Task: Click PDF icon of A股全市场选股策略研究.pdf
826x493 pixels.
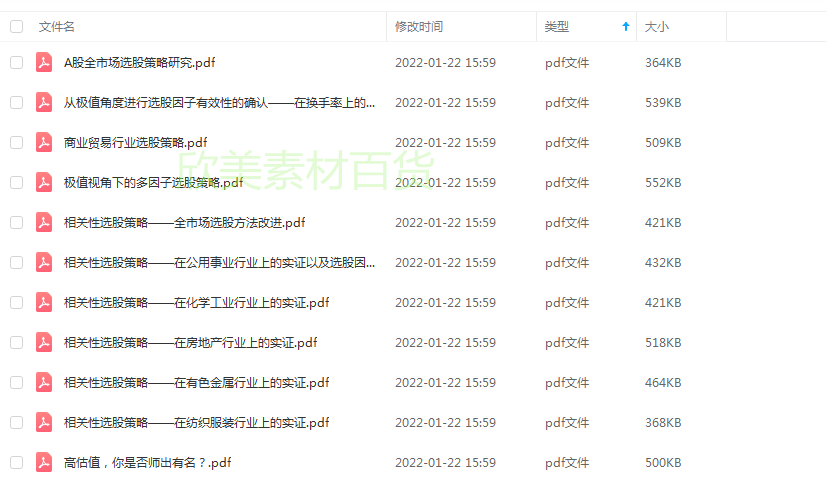Action: 44,62
